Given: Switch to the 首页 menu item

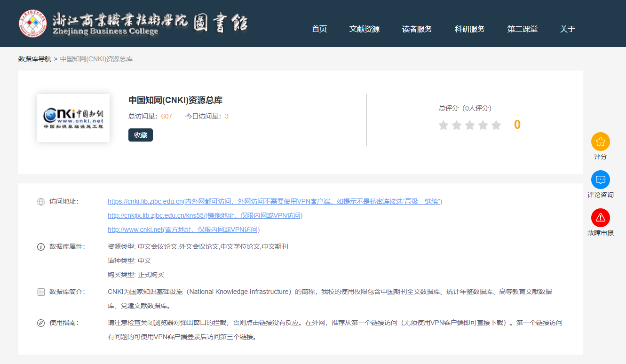Looking at the screenshot, I should pos(319,29).
